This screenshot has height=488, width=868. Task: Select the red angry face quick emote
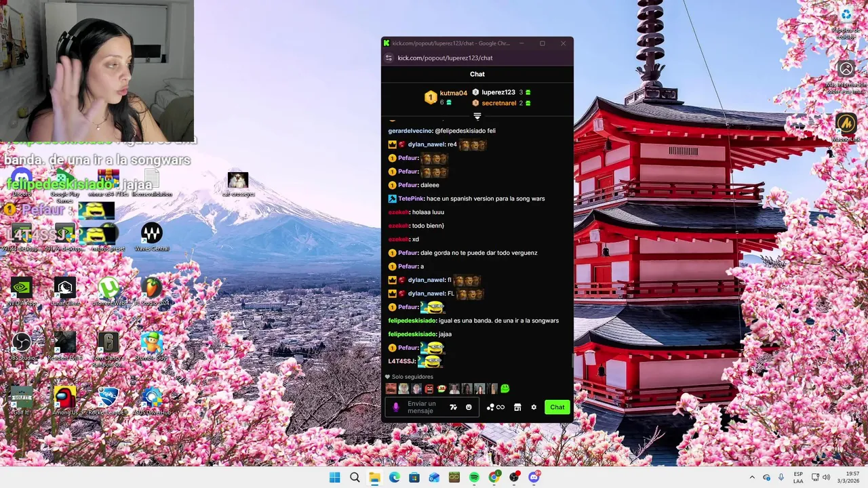pos(429,388)
